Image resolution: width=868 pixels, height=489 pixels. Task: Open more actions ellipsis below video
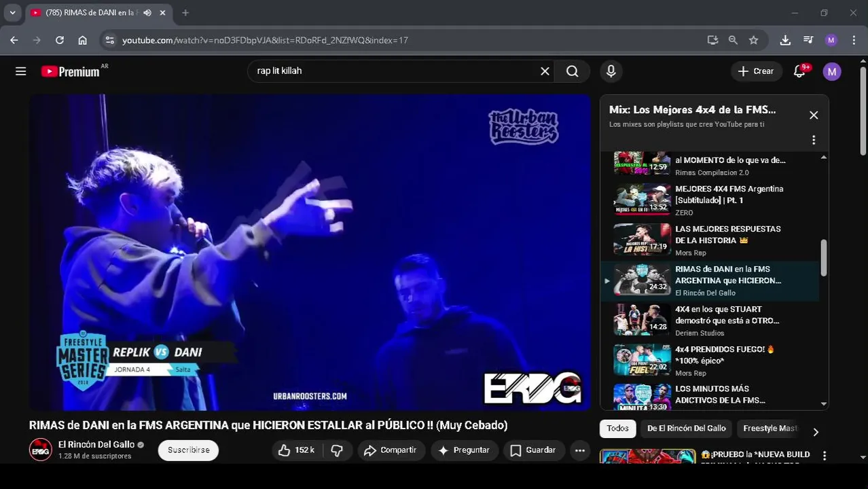pos(579,450)
